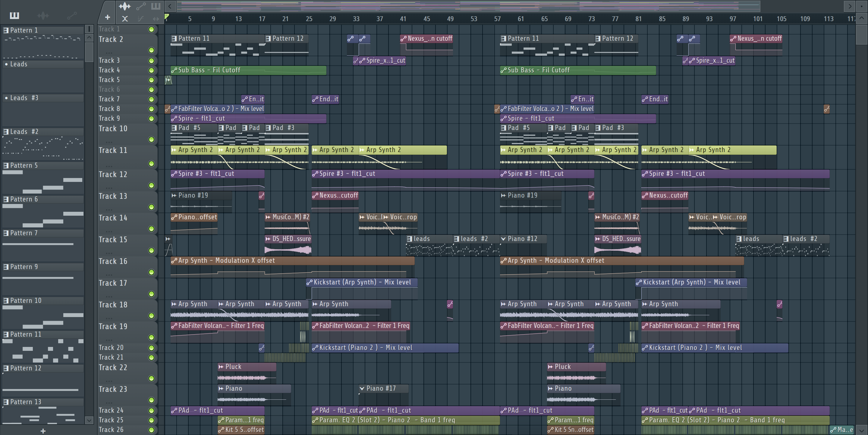
Task: Show patterns in the picker panel
Action: pos(14,15)
